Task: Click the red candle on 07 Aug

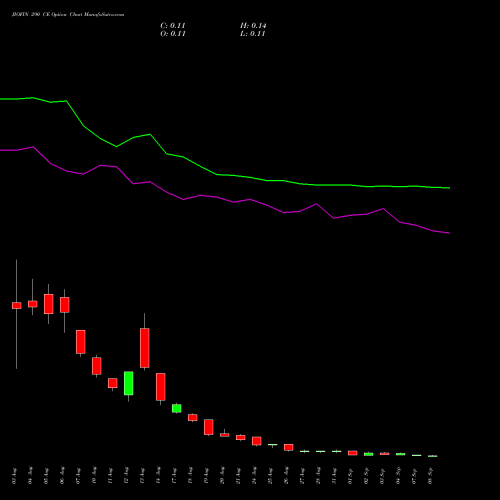Action: 81,342
